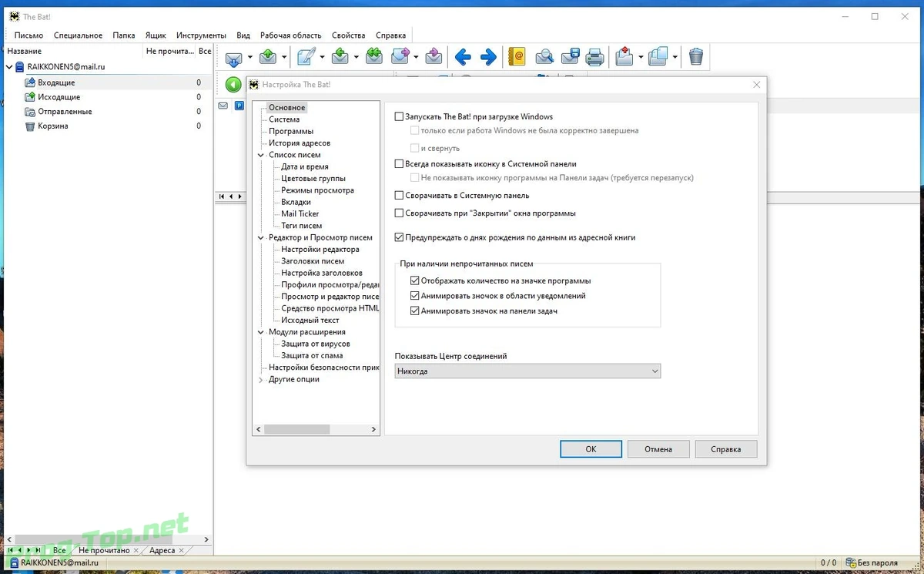Viewport: 924px width, 574px height.
Task: Click the Search messages magnifier icon
Action: [544, 56]
